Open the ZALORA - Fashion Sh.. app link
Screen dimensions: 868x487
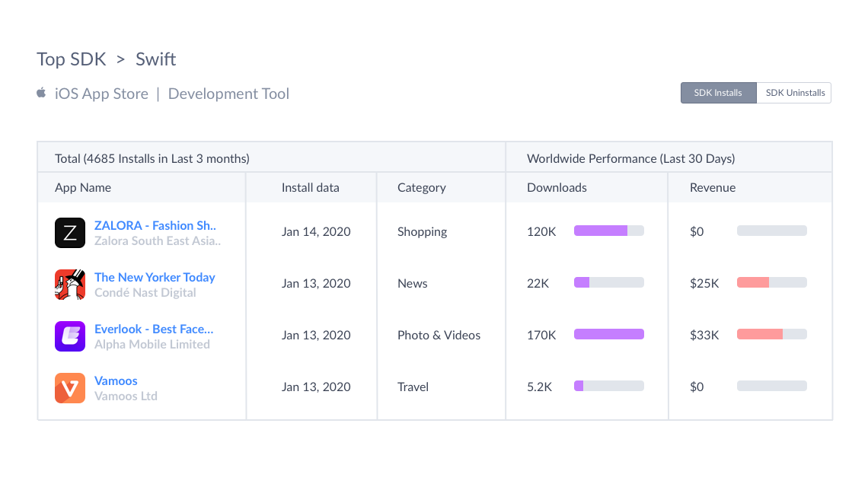155,225
